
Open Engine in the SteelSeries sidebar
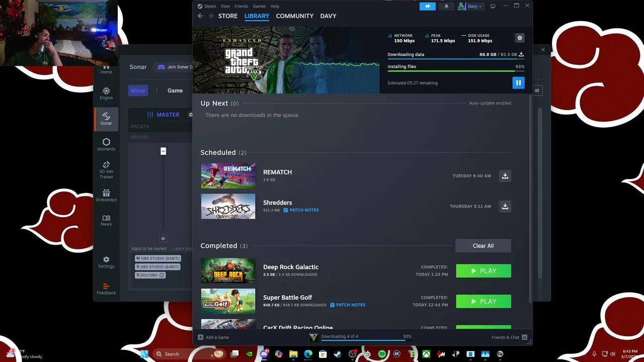(x=106, y=94)
